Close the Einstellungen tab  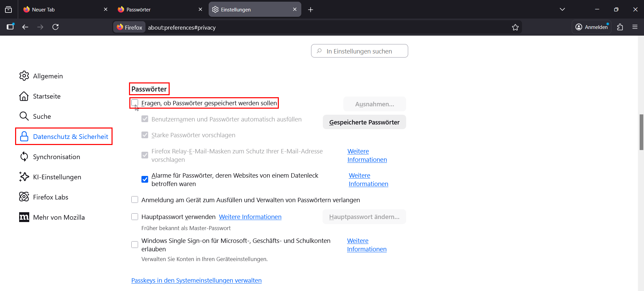point(295,9)
